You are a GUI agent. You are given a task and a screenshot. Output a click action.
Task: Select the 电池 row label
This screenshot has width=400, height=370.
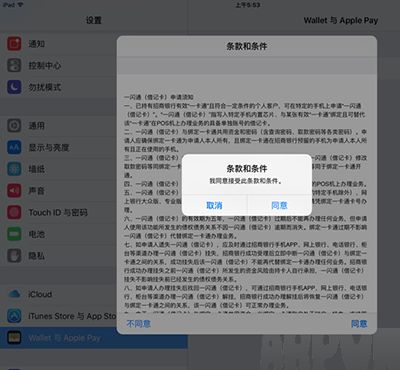tap(37, 234)
